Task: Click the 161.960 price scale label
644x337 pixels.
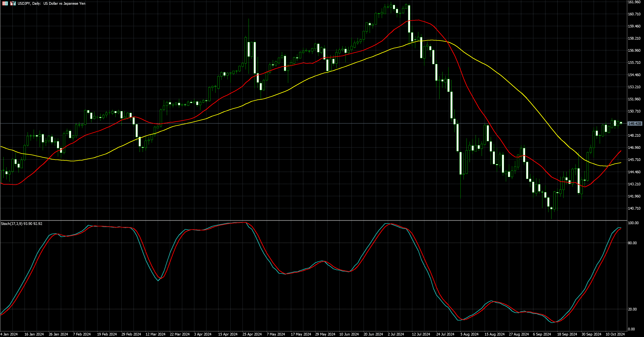Action: click(634, 2)
